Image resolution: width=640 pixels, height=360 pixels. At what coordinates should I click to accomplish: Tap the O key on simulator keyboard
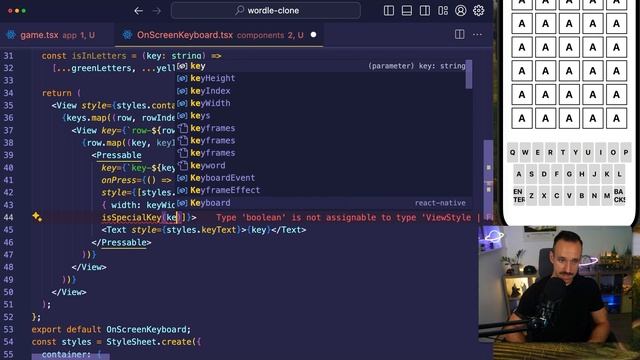(613, 153)
